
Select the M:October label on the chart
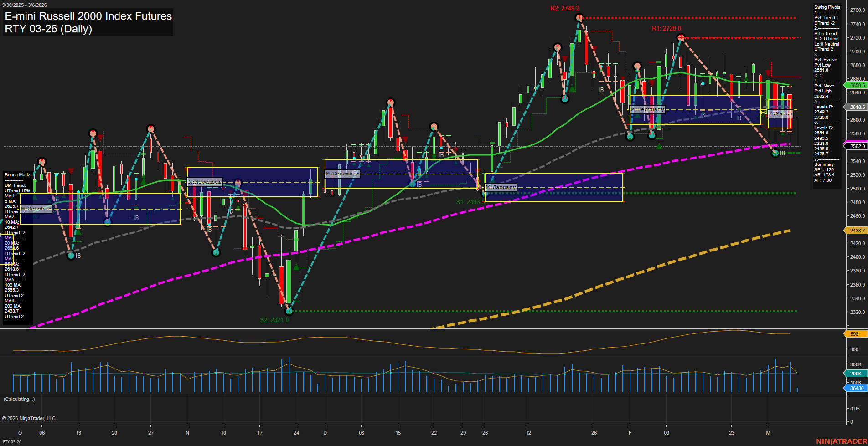36,209
